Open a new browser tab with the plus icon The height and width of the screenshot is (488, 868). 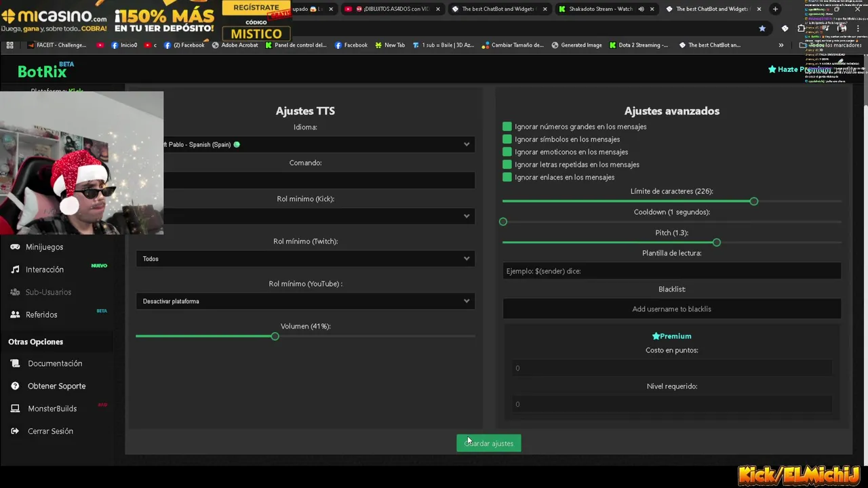775,9
